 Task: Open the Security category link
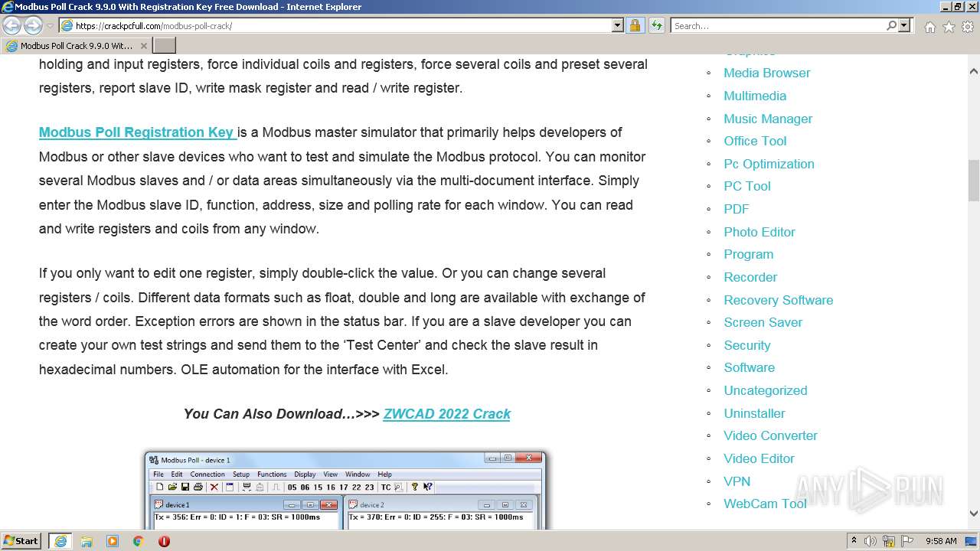pos(747,345)
